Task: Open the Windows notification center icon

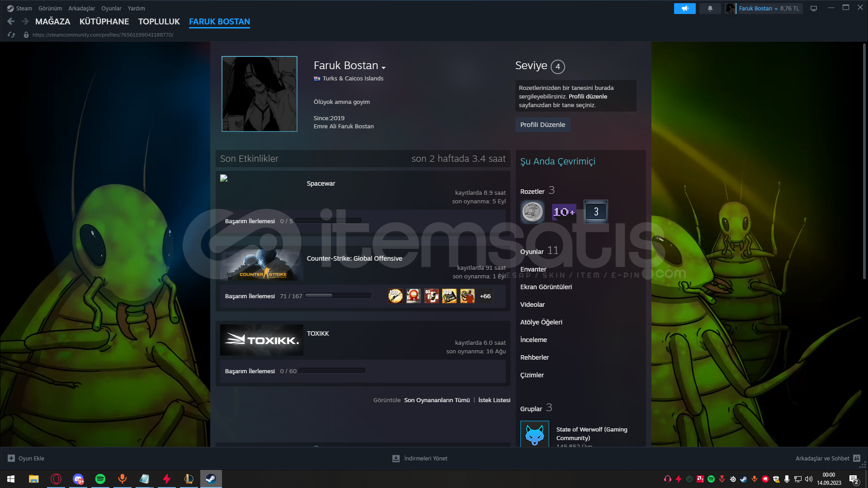Action: 854,479
